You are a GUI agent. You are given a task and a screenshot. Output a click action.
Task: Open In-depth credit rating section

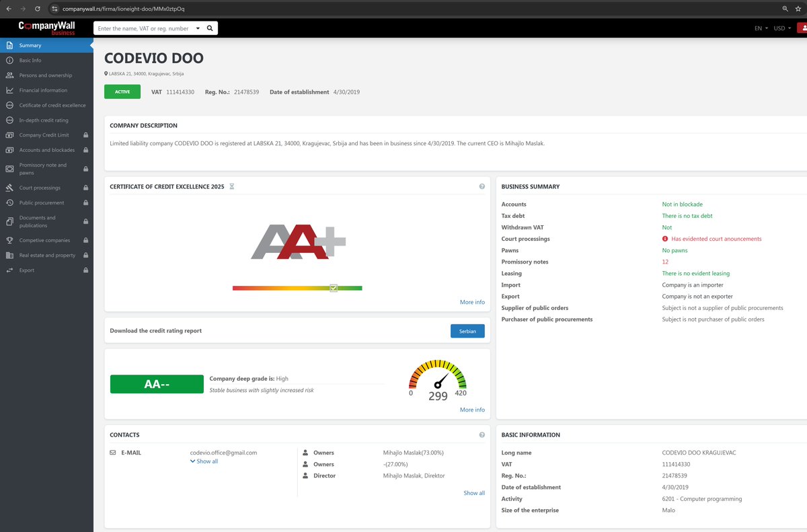[x=46, y=120]
